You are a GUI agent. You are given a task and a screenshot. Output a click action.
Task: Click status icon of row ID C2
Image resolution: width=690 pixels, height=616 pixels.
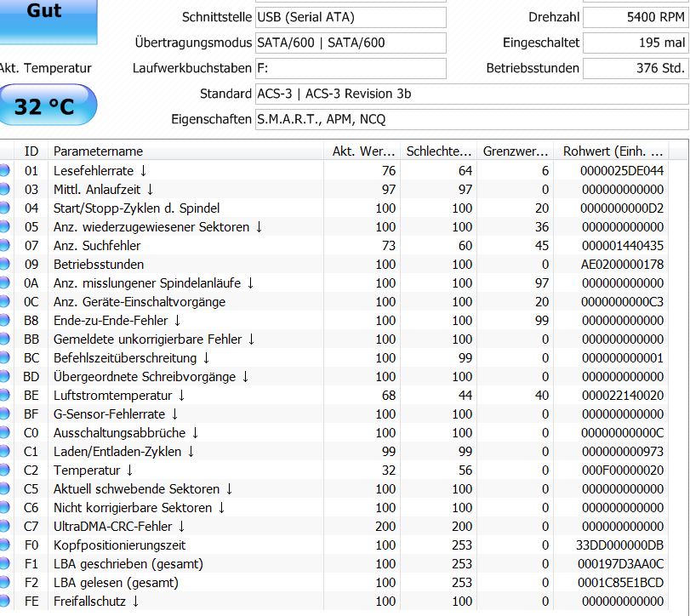pyautogui.click(x=4, y=470)
